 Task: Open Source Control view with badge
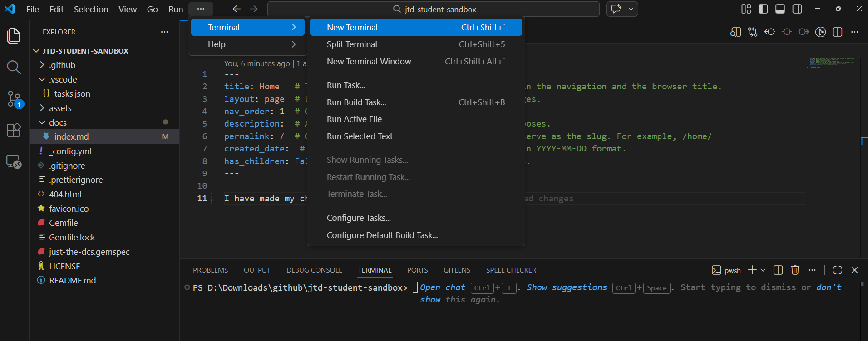[14, 98]
